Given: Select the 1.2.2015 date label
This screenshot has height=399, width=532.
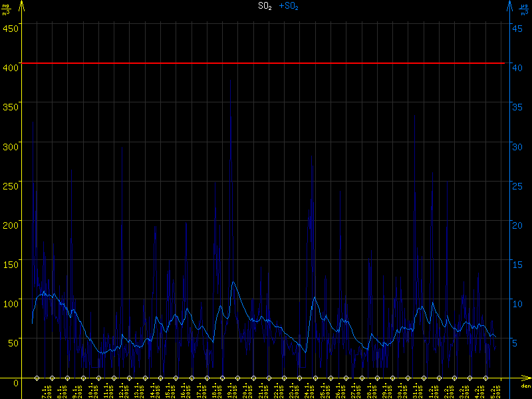Looking at the screenshot, I should pos(431,389).
